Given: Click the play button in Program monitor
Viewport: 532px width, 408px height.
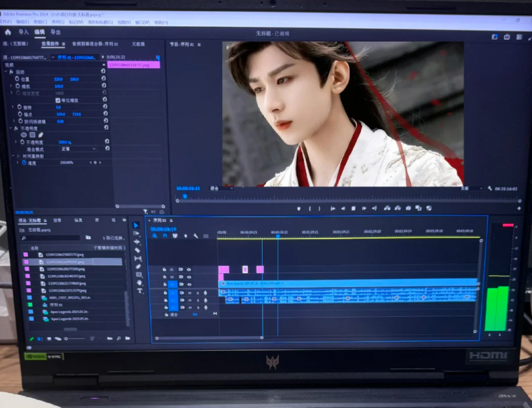Looking at the screenshot, I should 353,209.
